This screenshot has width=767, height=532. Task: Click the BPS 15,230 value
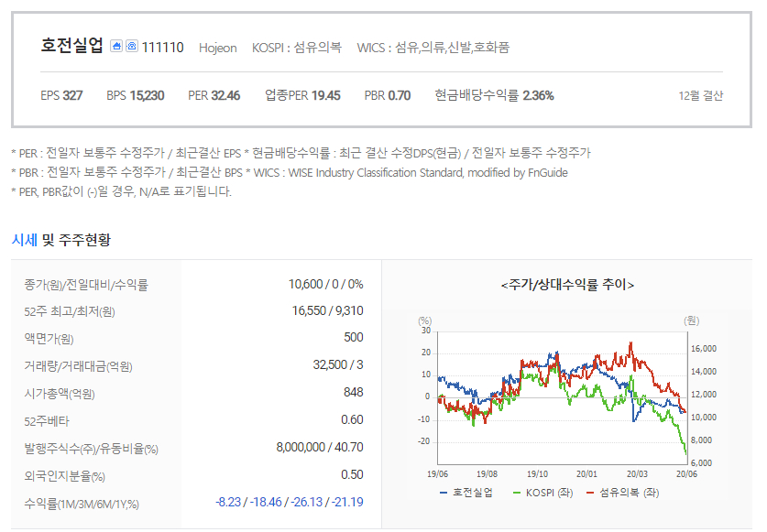pyautogui.click(x=136, y=95)
